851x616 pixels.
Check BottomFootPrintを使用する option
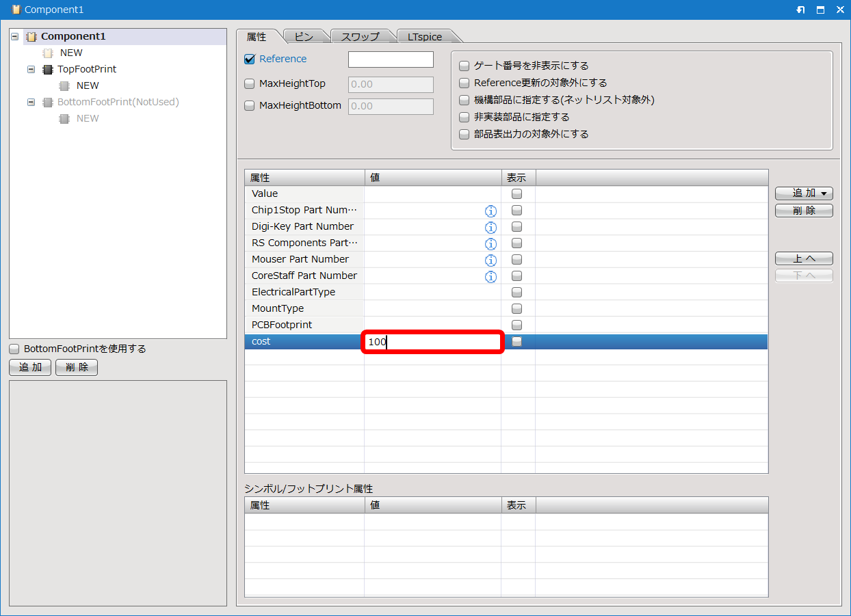coord(14,349)
